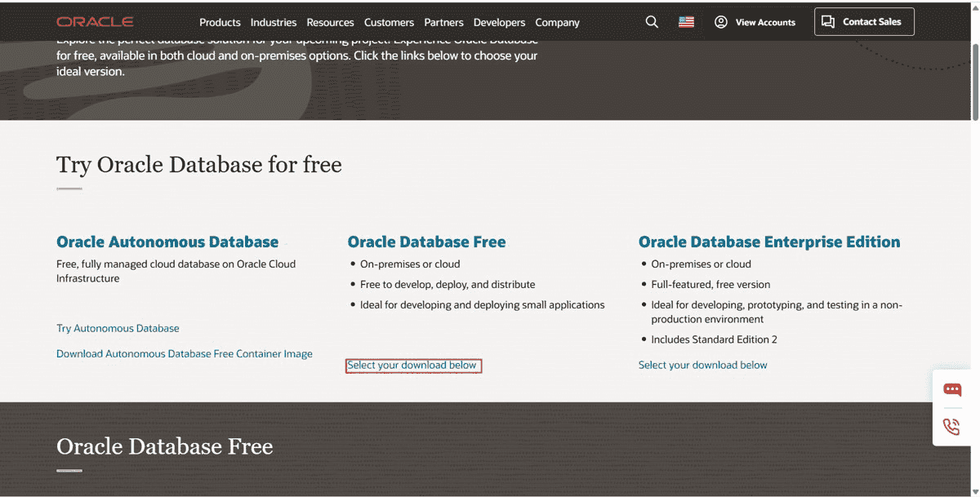Click 'Ideal for developing and deploying small applications' text
The width and height of the screenshot is (980, 497).
(483, 305)
